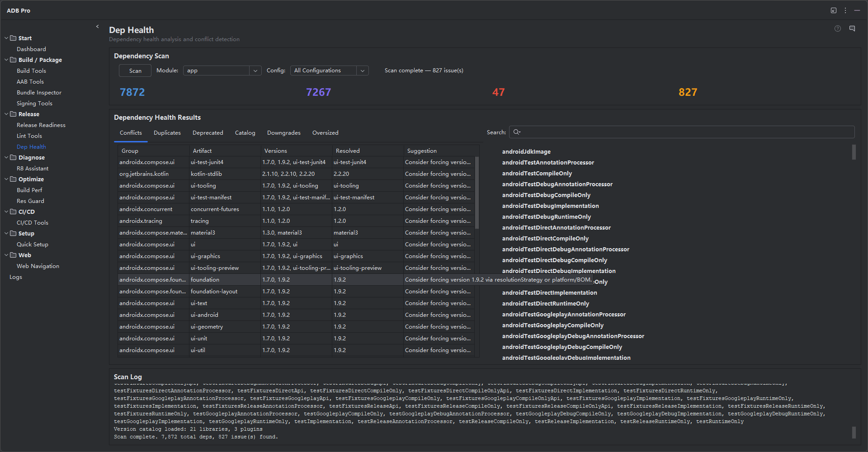Collapse the CI/CD group chevron

pos(6,212)
